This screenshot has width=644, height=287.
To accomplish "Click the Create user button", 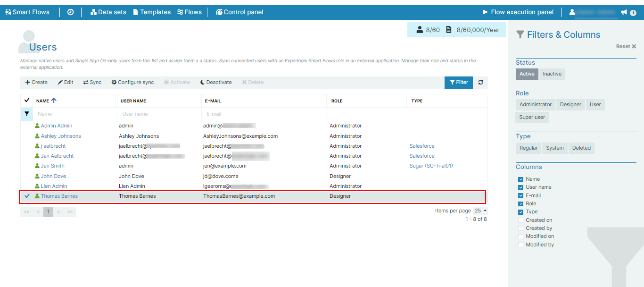I will coord(36,82).
